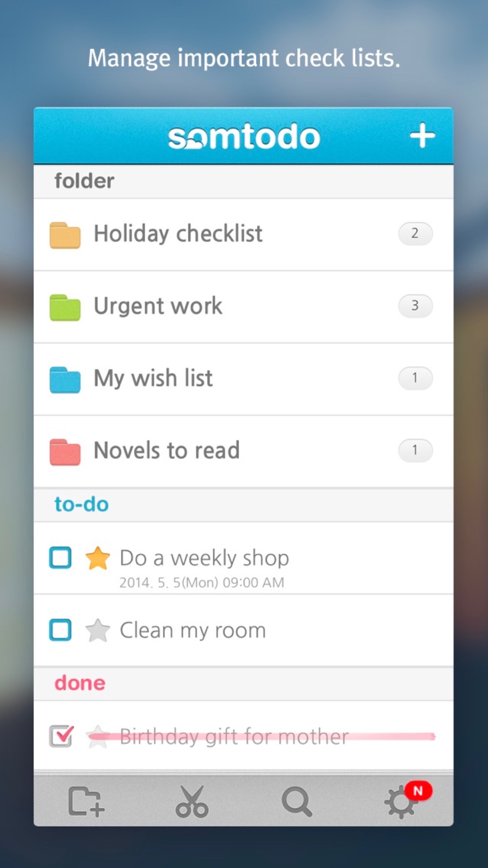Tap the somtodo title logo
488x868 pixels.
coord(244,137)
